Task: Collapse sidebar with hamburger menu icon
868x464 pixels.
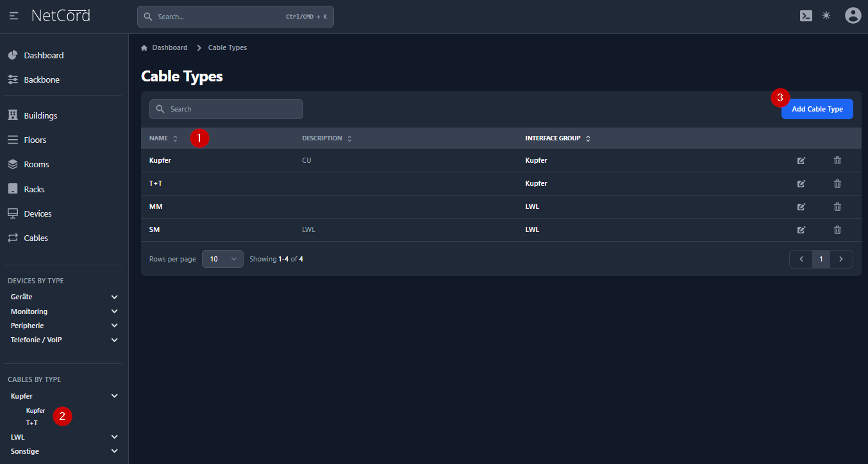Action: click(x=14, y=16)
